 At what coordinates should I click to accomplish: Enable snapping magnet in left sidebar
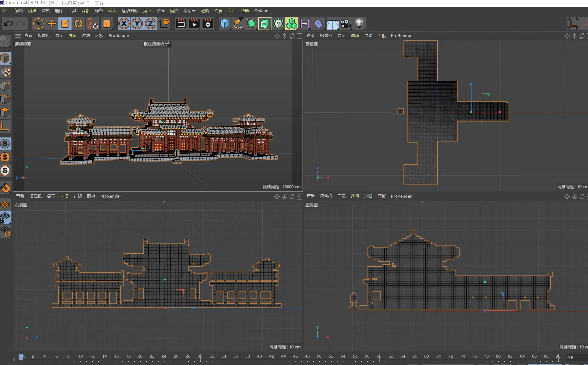pos(6,188)
